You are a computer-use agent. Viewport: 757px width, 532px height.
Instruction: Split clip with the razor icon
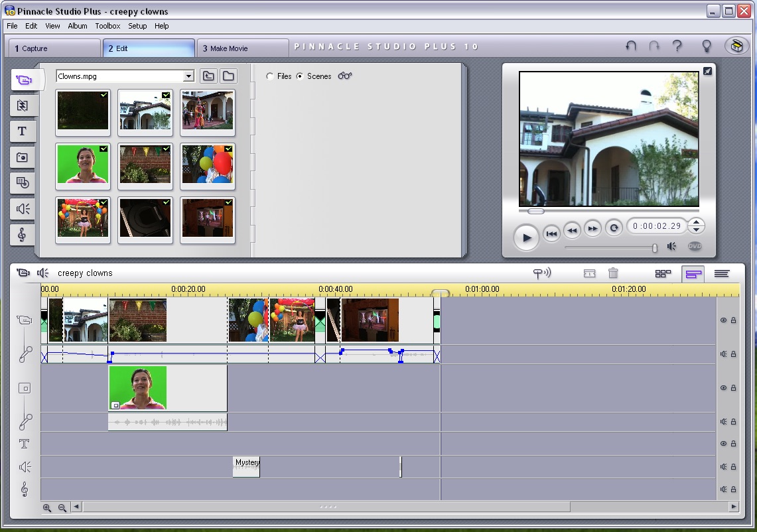click(589, 274)
